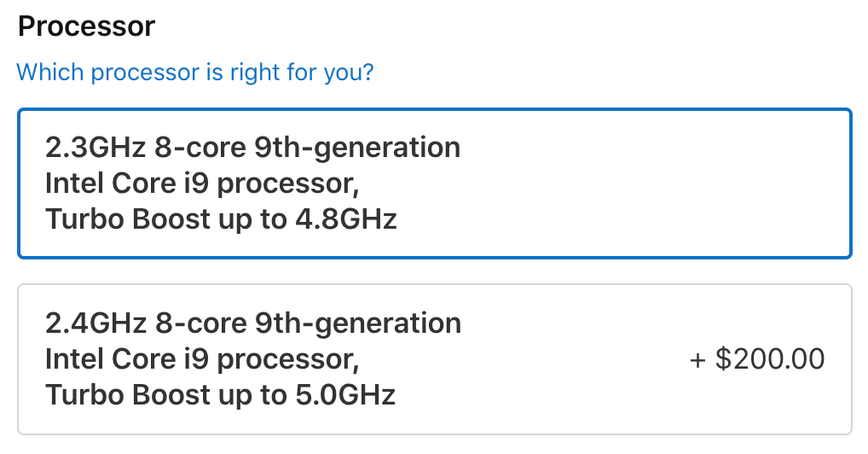Screen dimensions: 868x454
Task: Click "2.3GHz 8-core 9th-generation" text
Action: pos(252,148)
